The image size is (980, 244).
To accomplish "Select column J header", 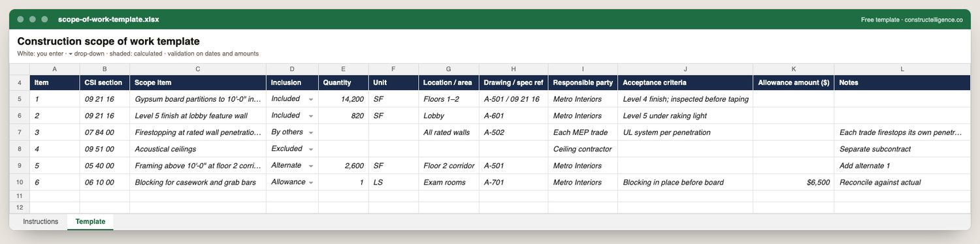I will click(x=685, y=69).
